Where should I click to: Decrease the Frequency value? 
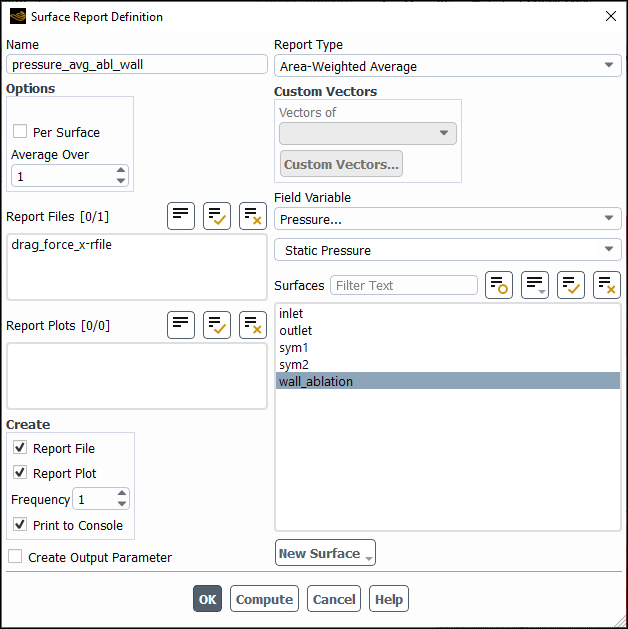click(122, 504)
